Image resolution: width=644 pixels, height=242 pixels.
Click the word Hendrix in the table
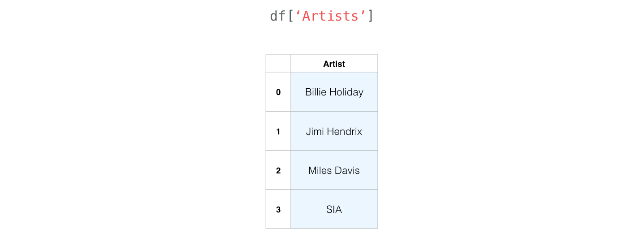[x=344, y=131]
